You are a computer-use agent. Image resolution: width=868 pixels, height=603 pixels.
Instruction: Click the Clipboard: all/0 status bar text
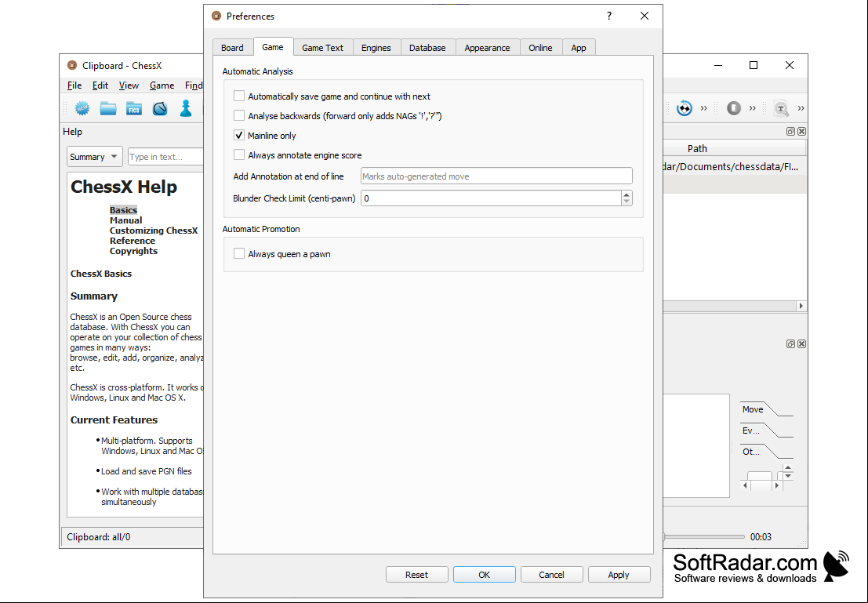[99, 537]
